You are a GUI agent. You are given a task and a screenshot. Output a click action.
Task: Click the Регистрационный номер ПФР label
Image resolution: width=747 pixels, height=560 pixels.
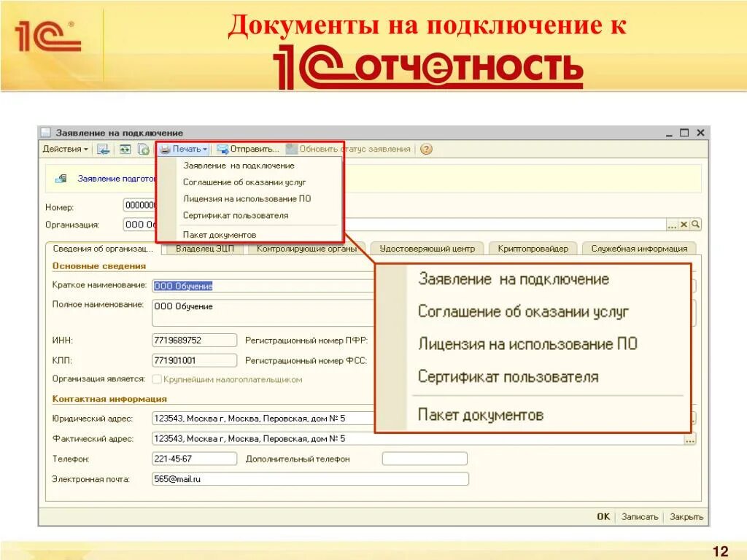click(x=306, y=341)
